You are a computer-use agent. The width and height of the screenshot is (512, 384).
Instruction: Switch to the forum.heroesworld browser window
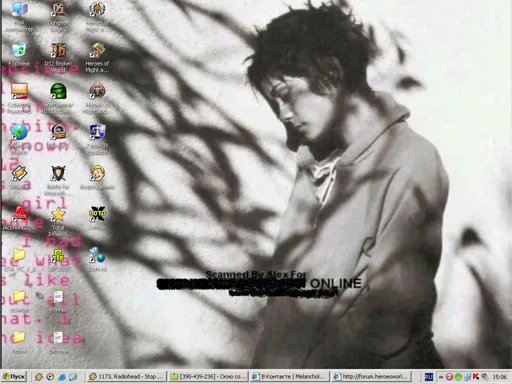pyautogui.click(x=371, y=377)
